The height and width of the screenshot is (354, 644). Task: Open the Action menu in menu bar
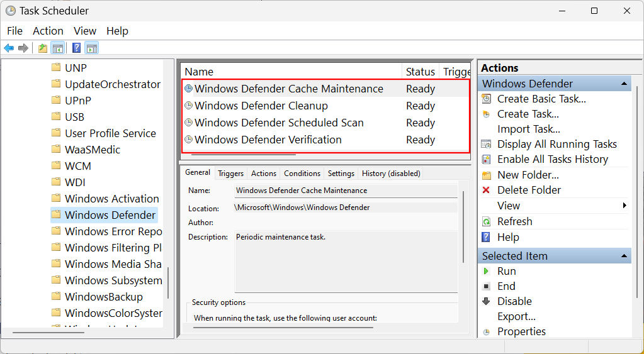pos(48,31)
